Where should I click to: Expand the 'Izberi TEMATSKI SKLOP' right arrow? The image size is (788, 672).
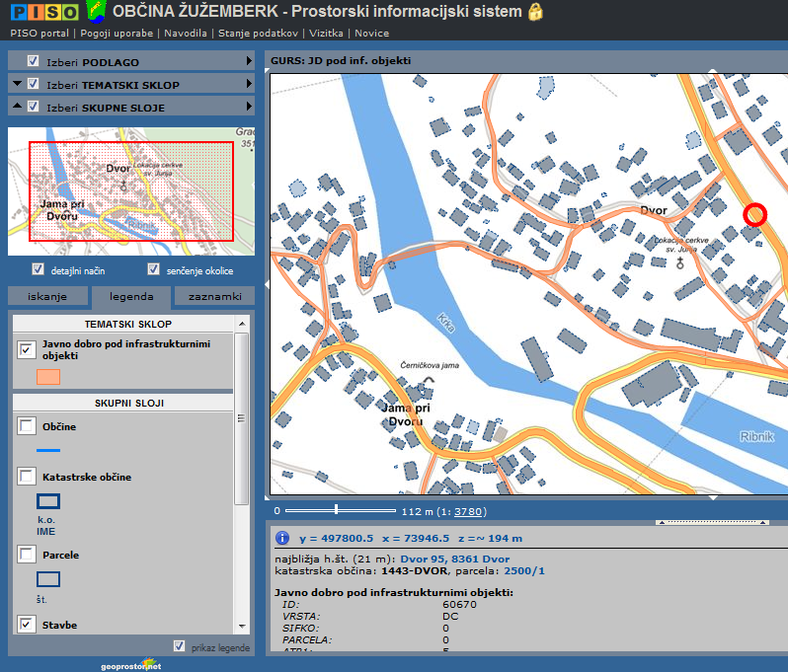coord(249,84)
